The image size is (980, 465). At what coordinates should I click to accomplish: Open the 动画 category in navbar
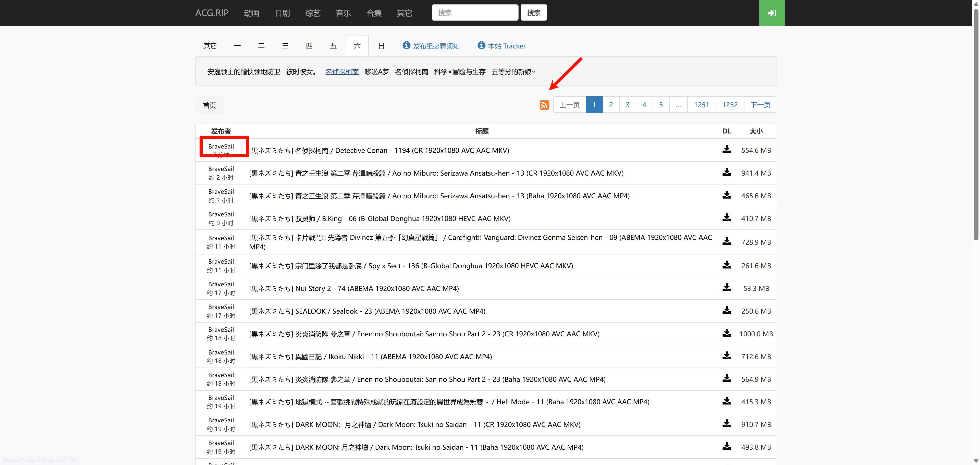[251, 13]
